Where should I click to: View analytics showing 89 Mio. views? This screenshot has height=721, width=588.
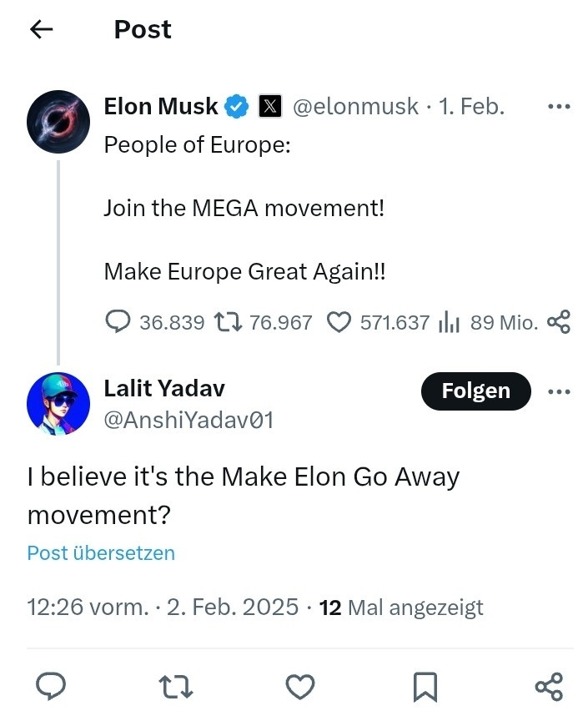450,322
